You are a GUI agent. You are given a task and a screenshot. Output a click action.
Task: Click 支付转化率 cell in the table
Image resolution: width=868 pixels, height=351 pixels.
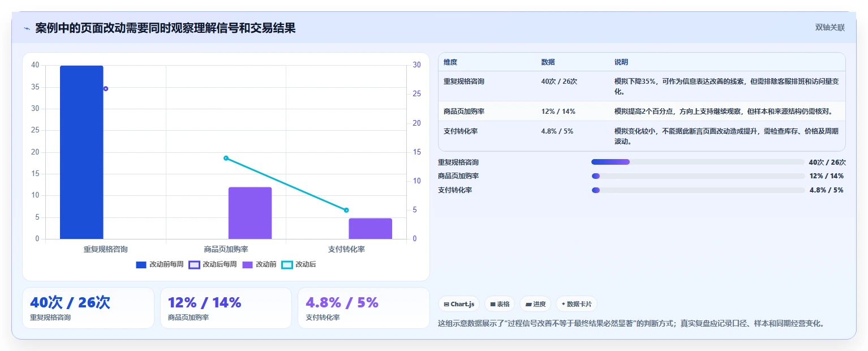coord(461,131)
